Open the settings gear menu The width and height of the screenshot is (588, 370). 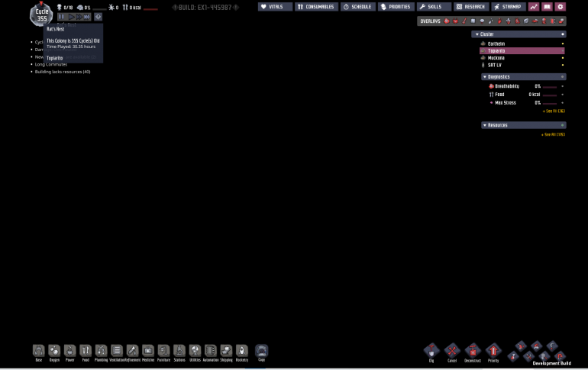tap(561, 7)
